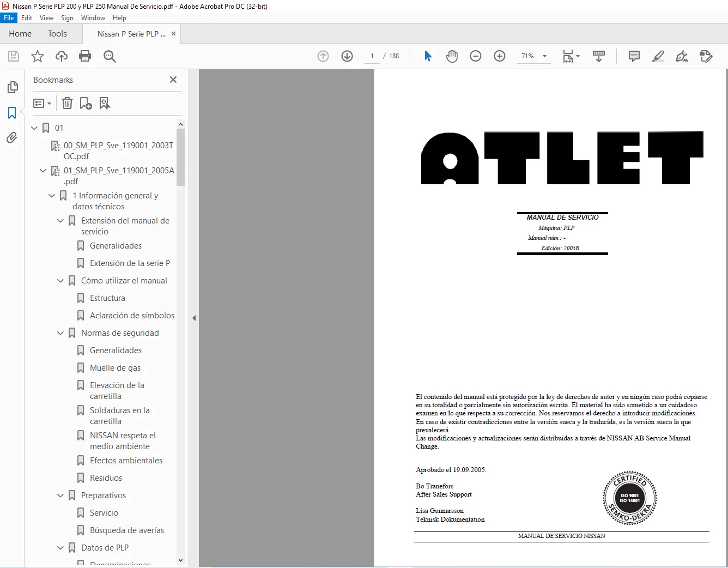Image resolution: width=728 pixels, height=568 pixels.
Task: Open the bookmarks options menu
Action: [42, 103]
